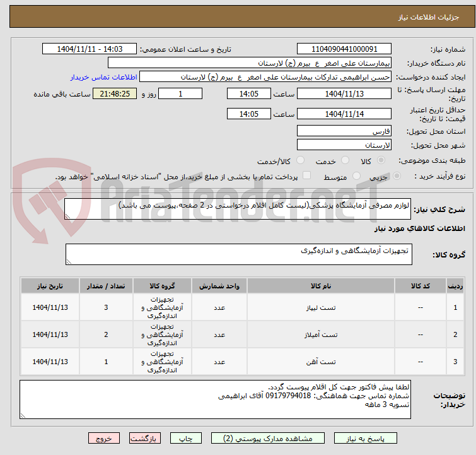476x455 pixels.
Task: Click the تست آهن table cell
Action: pyautogui.click(x=321, y=362)
